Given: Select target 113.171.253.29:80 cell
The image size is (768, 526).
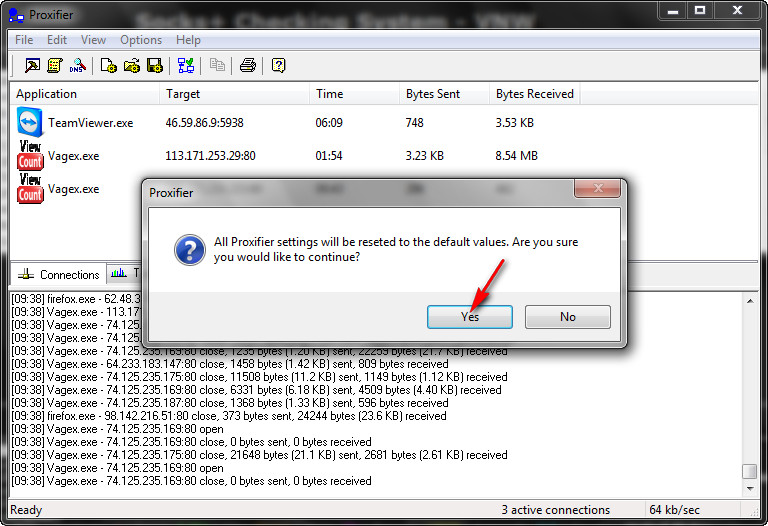Looking at the screenshot, I should (210, 156).
